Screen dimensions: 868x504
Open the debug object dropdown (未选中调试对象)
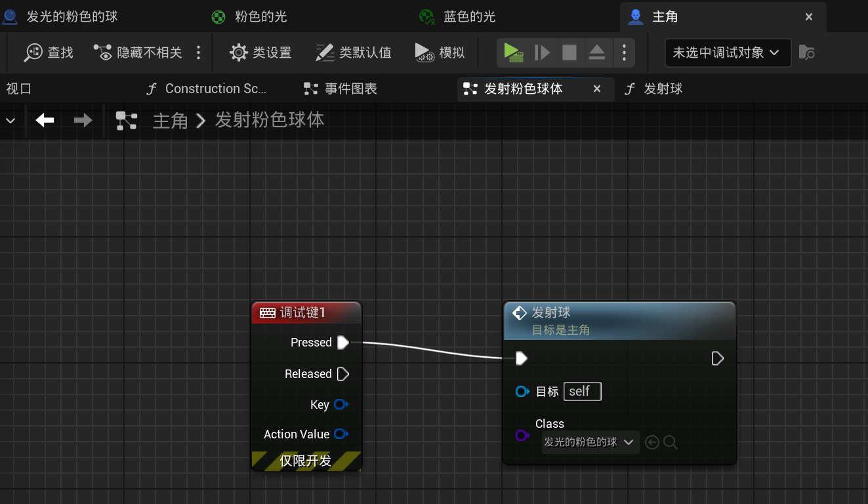727,52
